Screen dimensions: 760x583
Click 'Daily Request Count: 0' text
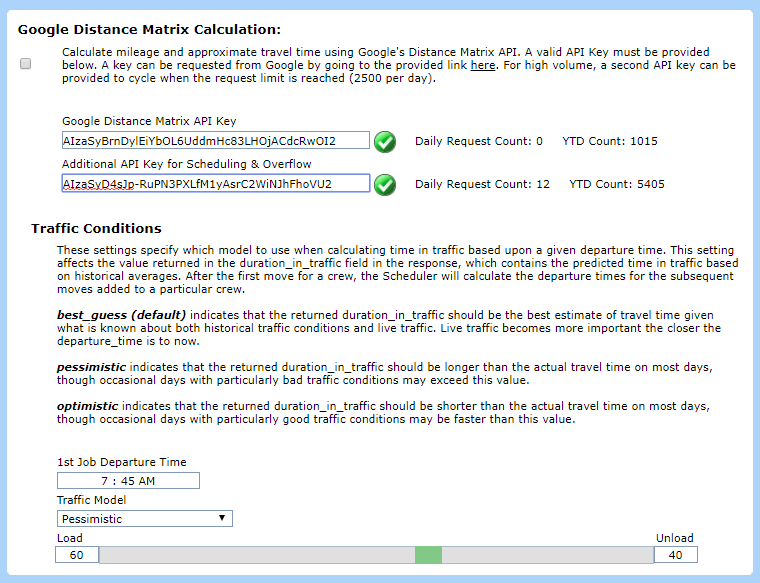[479, 141]
